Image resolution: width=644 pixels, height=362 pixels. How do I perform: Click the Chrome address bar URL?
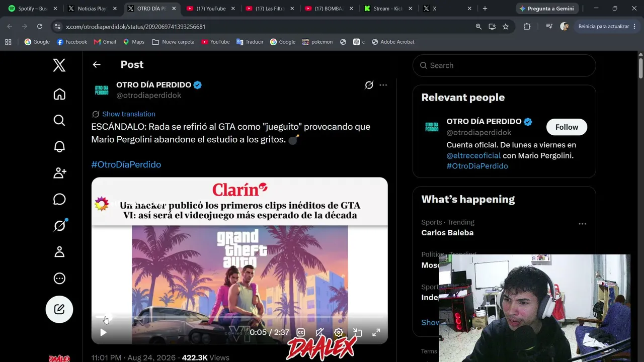point(136,26)
